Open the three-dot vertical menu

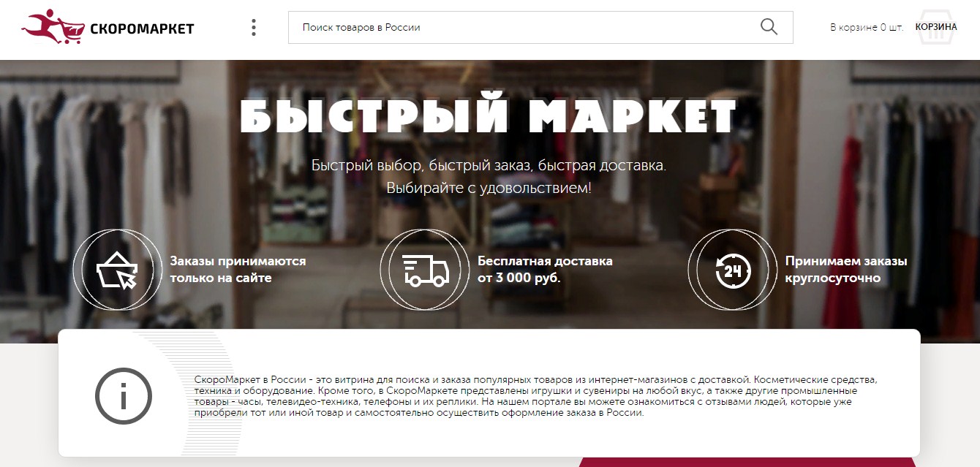(x=254, y=28)
